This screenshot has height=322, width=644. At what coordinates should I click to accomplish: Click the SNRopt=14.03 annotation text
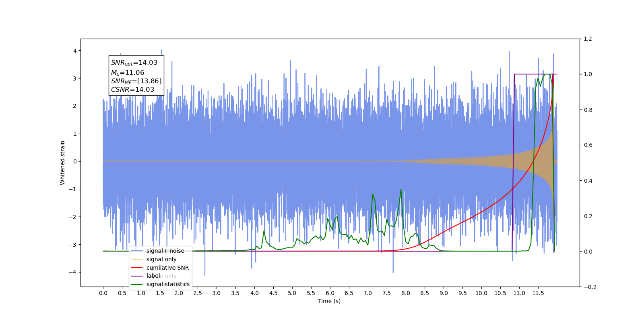click(134, 63)
